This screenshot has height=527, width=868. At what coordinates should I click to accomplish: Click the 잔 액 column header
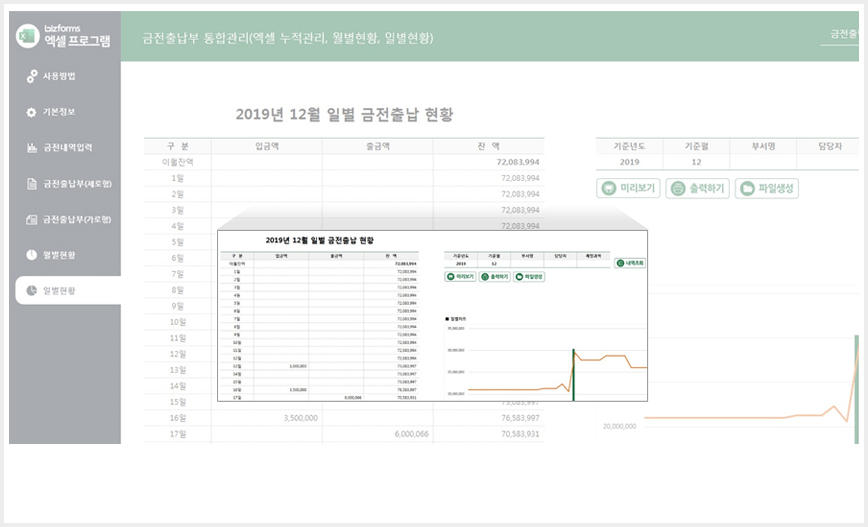pos(489,146)
